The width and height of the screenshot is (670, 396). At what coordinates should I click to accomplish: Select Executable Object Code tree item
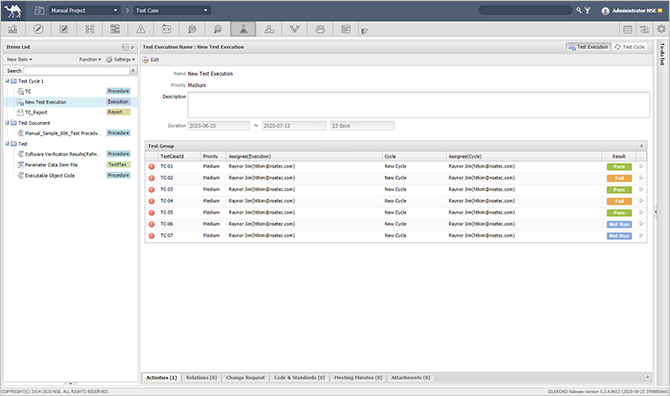(x=50, y=176)
